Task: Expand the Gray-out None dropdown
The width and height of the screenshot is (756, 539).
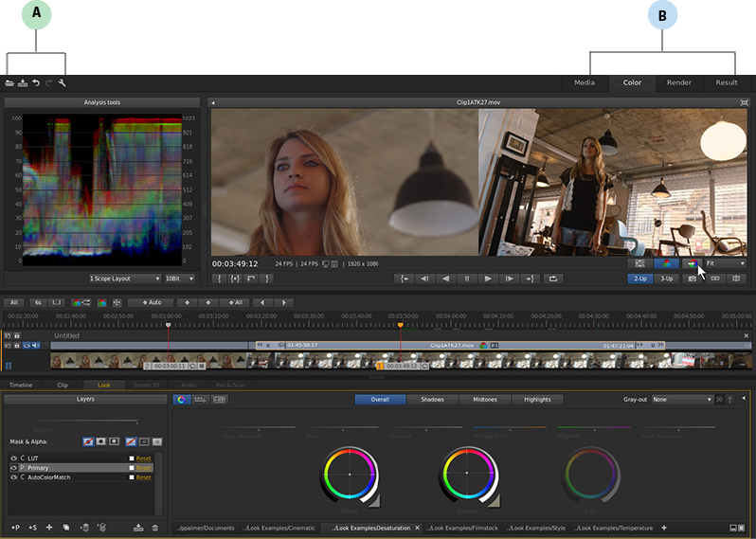Action: 681,400
